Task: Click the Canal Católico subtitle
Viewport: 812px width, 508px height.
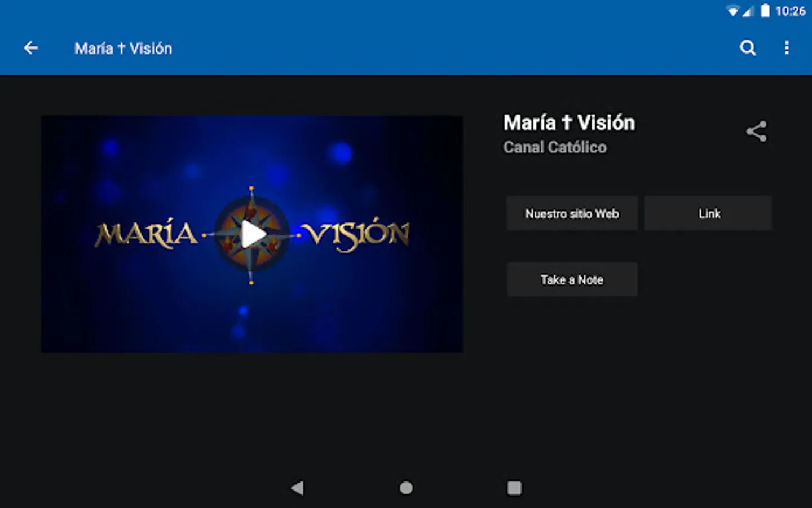Action: coord(555,147)
